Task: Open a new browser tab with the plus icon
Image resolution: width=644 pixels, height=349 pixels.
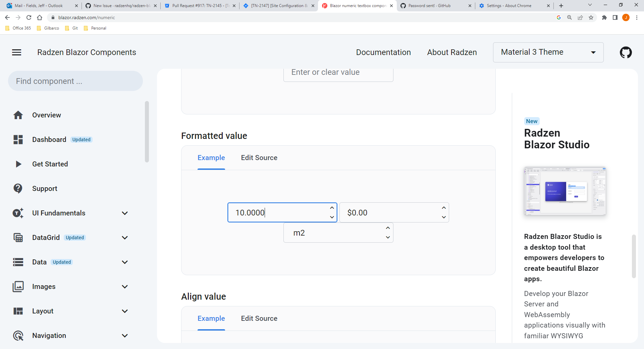Action: point(561,6)
